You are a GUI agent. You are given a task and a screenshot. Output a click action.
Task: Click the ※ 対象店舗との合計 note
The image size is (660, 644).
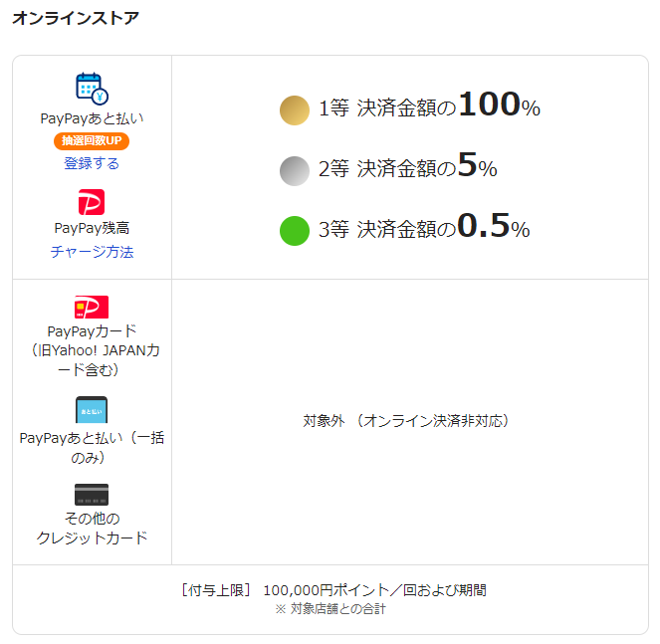tap(330, 608)
